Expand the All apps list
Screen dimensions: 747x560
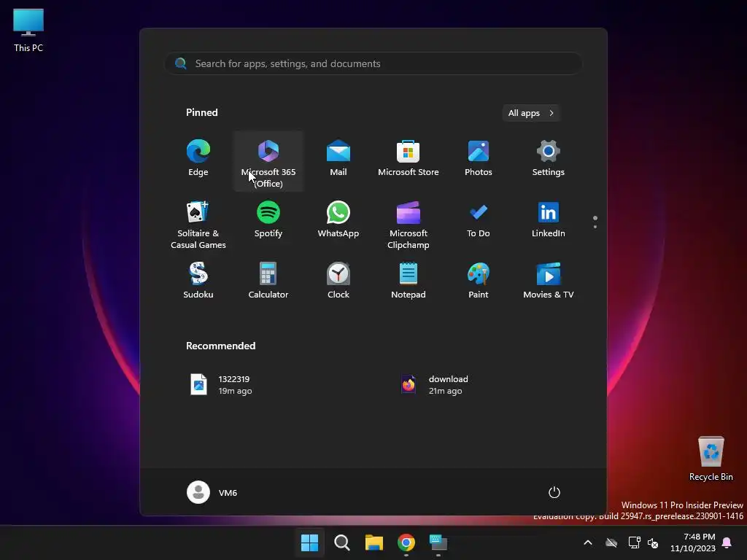coord(531,113)
